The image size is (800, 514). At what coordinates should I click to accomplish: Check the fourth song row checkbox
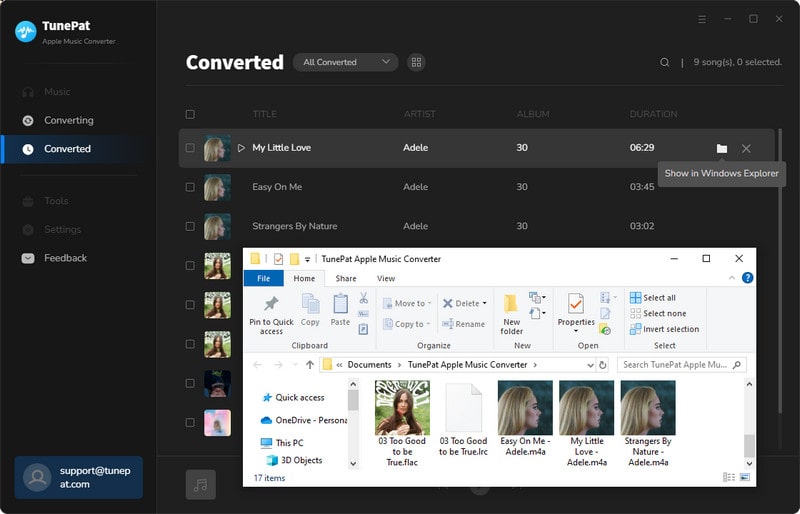(190, 265)
